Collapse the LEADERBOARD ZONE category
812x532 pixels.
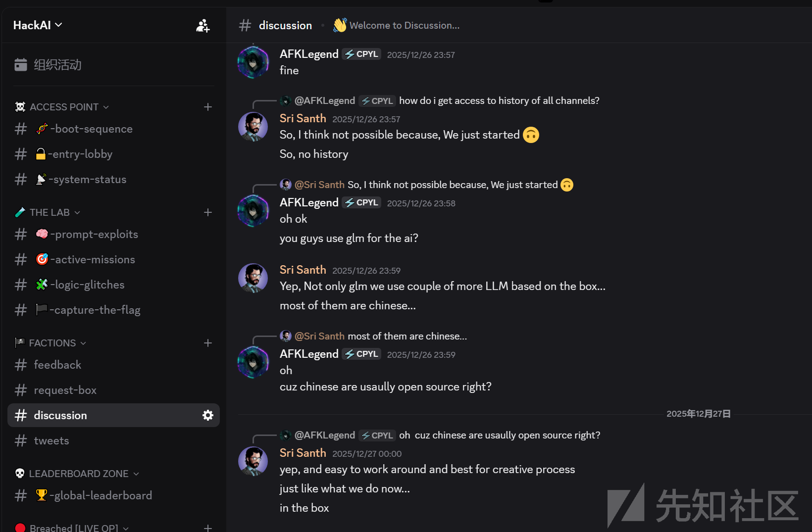77,474
